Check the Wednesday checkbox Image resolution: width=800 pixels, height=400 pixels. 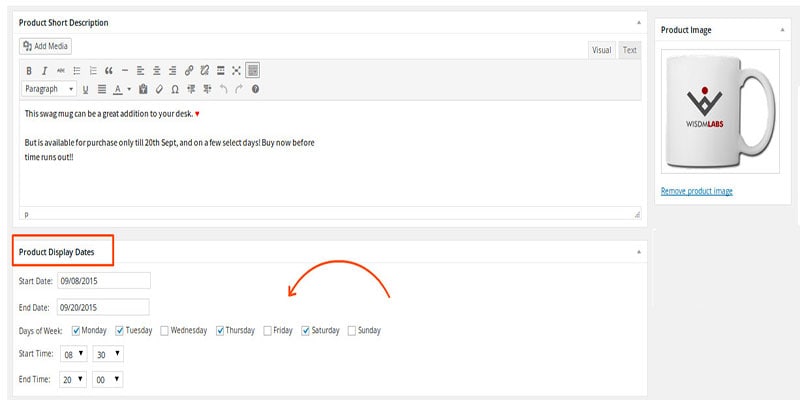164,331
